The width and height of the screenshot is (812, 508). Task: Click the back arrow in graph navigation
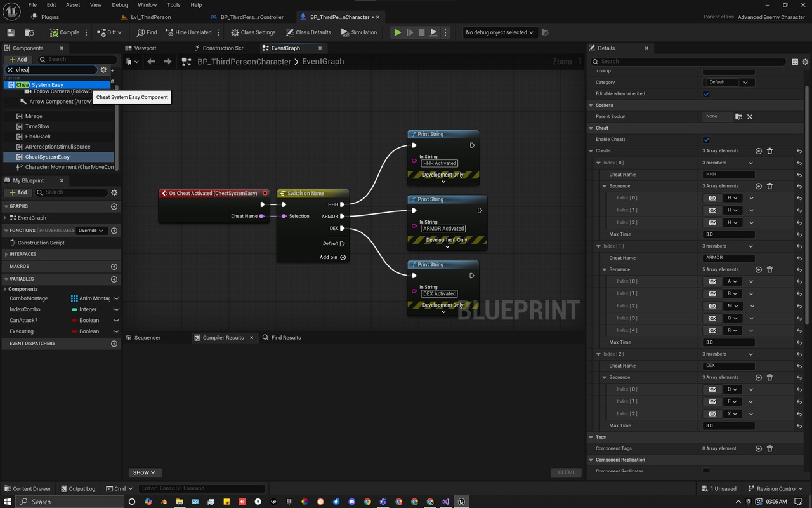[x=151, y=62]
